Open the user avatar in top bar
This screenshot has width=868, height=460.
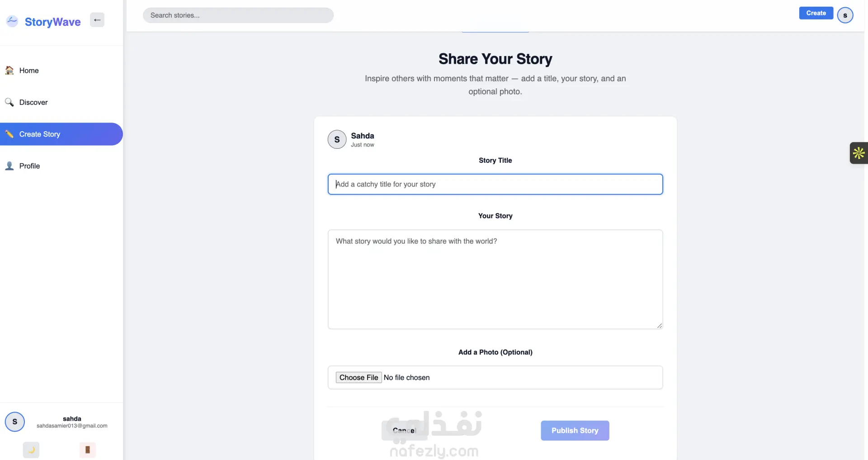click(x=845, y=15)
